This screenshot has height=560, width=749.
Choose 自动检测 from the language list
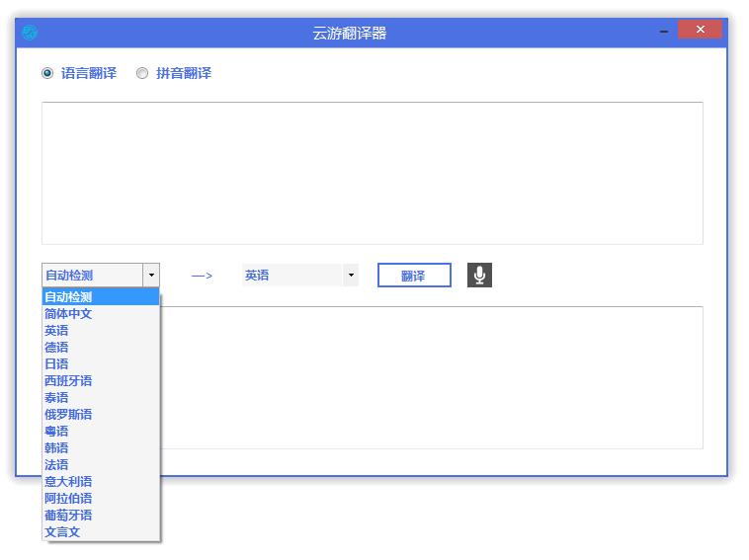tap(68, 297)
